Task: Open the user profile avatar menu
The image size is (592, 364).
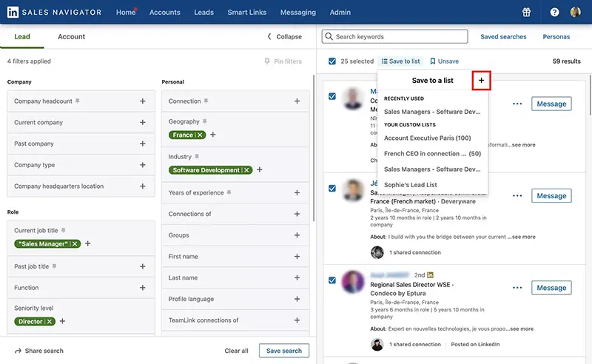Action: 576,12
